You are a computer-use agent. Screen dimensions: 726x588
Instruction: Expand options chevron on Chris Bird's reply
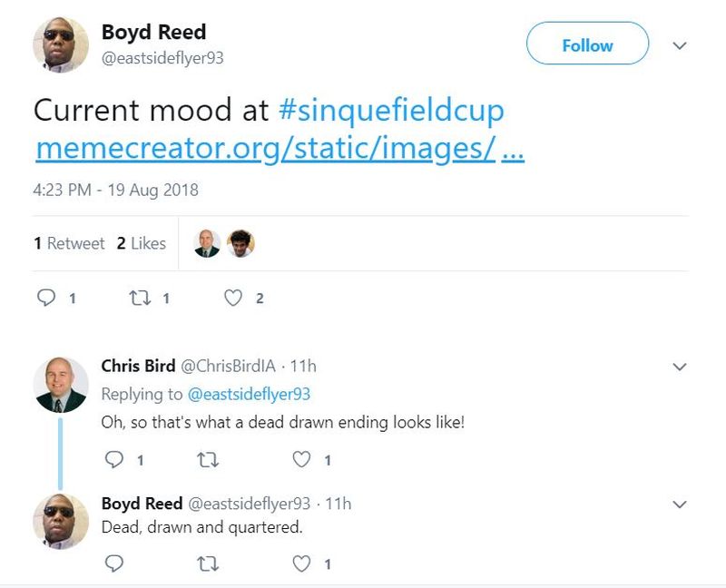pyautogui.click(x=679, y=367)
